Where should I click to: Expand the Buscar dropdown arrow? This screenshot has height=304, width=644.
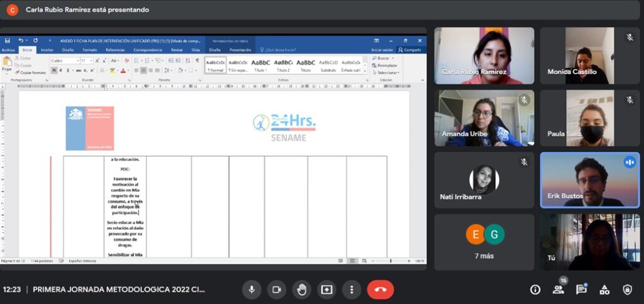[x=393, y=58]
